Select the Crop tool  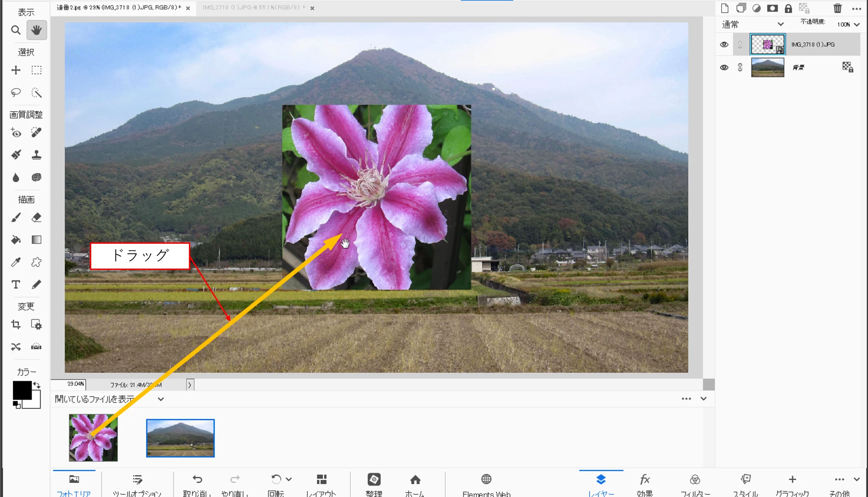(16, 325)
